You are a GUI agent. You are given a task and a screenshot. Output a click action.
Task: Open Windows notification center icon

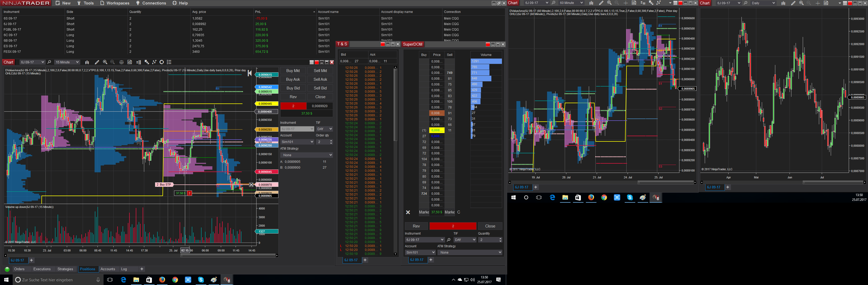pyautogui.click(x=499, y=280)
